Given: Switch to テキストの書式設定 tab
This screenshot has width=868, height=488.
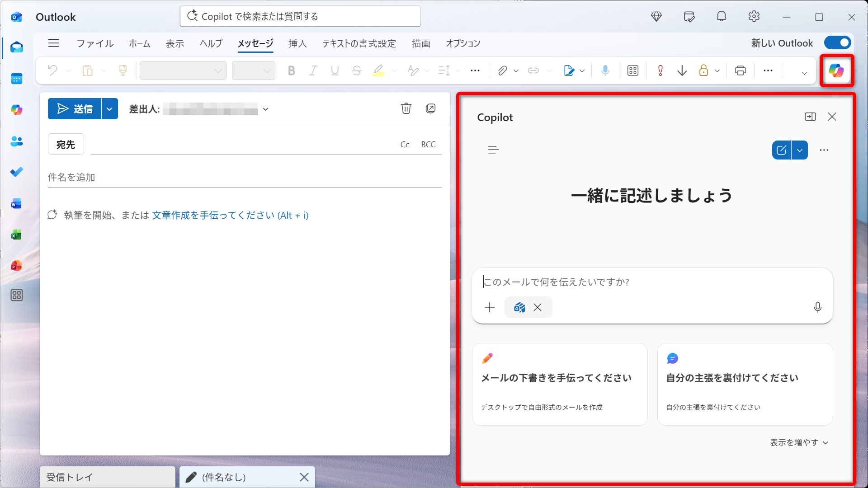Looking at the screenshot, I should [359, 43].
